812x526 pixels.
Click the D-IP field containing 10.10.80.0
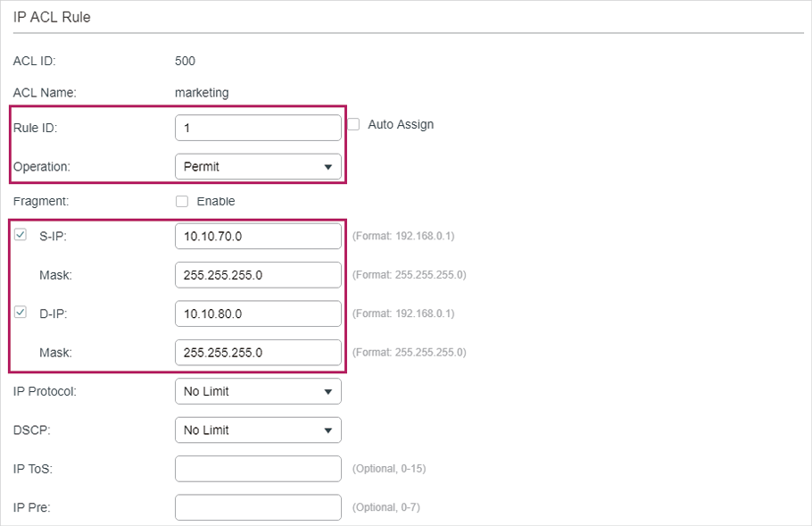(258, 313)
